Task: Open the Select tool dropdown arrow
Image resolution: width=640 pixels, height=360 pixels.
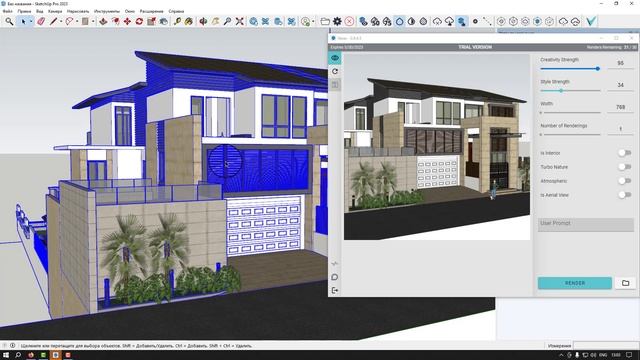Action: [x=31, y=21]
